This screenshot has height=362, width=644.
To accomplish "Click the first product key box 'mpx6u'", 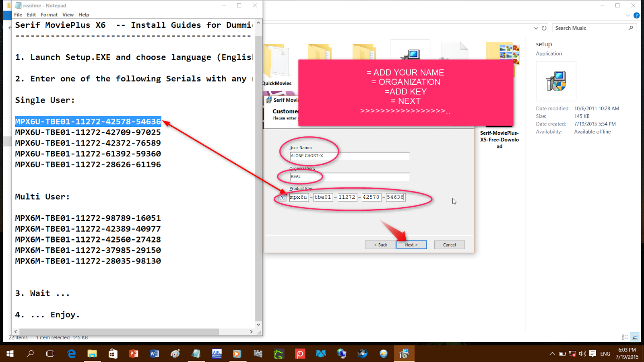I will 299,197.
